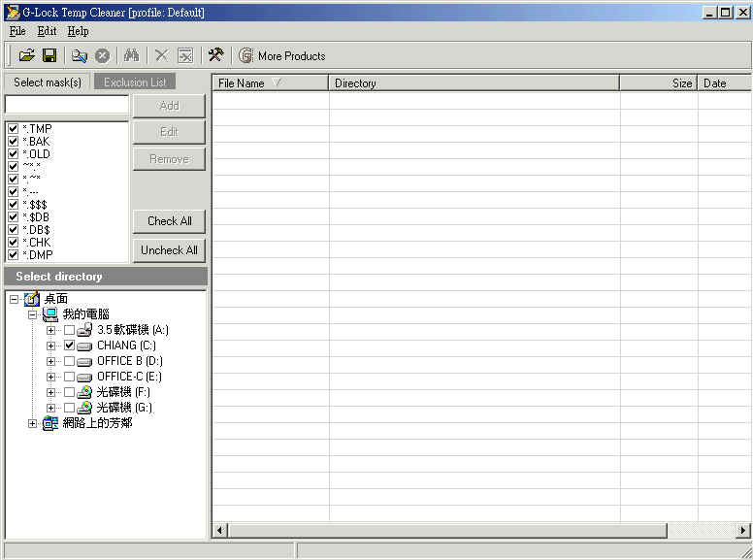Viewport: 753px width, 560px height.
Task: Check the CD drive (F:) checkbox
Action: (69, 392)
